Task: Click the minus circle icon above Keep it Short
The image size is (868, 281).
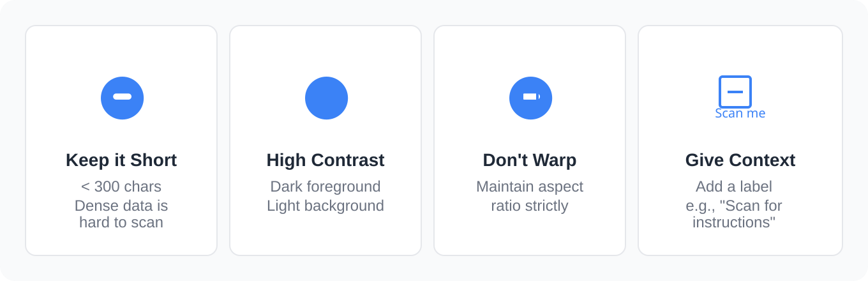Action: pyautogui.click(x=122, y=98)
